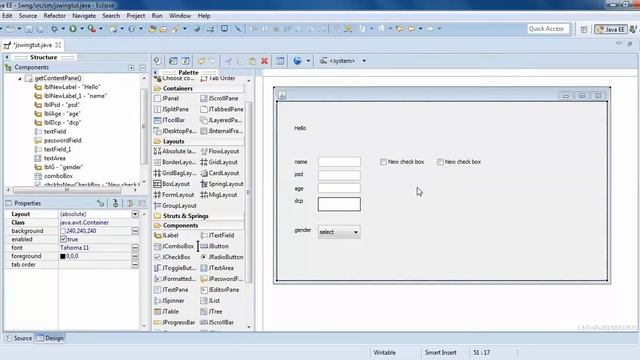The width and height of the screenshot is (640, 360).
Task: Select Absolute layout in Palette
Action: click(x=175, y=151)
